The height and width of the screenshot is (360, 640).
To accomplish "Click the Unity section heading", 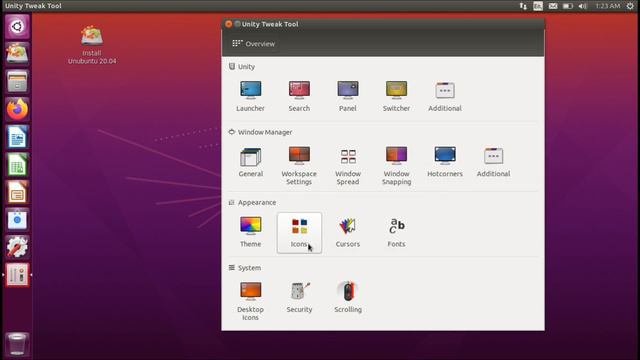I will tap(246, 67).
